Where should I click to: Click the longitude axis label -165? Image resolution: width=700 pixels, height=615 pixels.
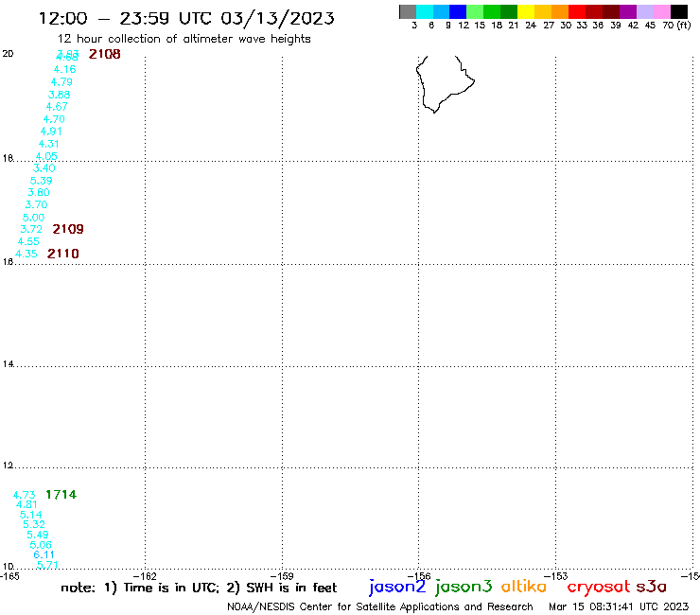tap(9, 576)
